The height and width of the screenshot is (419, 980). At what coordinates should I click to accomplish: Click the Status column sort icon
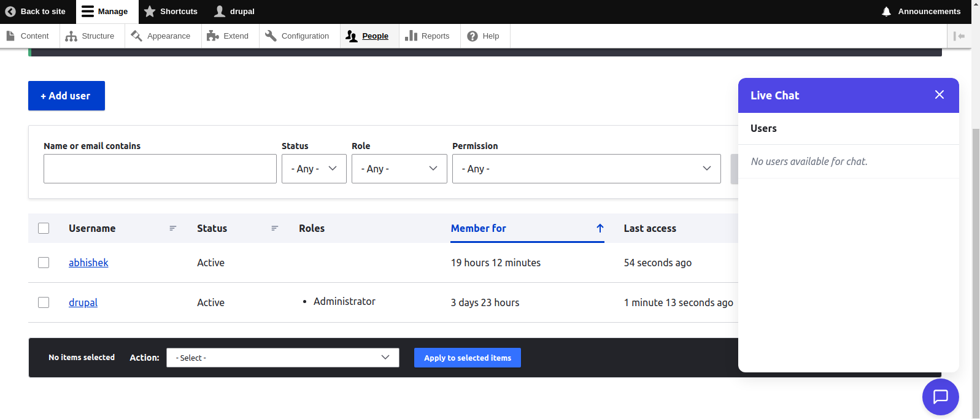[x=275, y=228]
